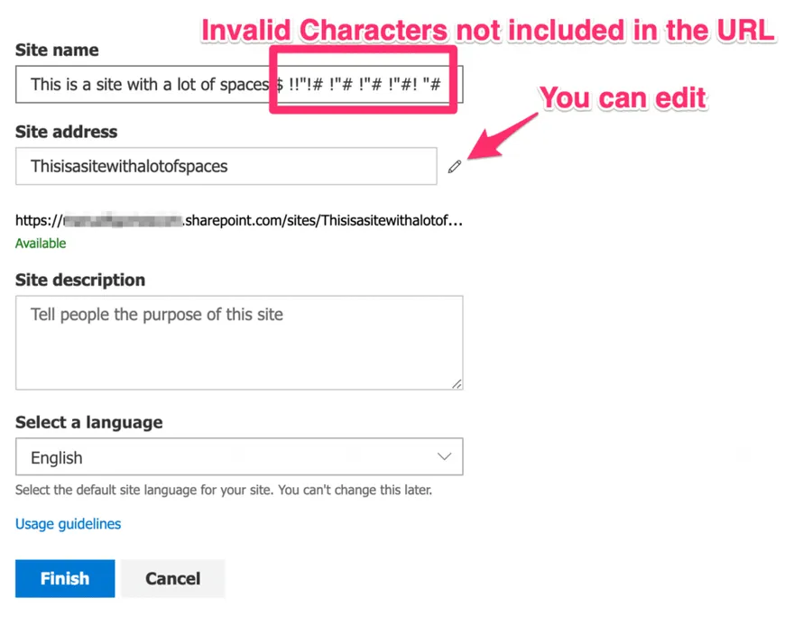Image resolution: width=812 pixels, height=644 pixels.
Task: Click into the Site address input box
Action: pyautogui.click(x=226, y=166)
